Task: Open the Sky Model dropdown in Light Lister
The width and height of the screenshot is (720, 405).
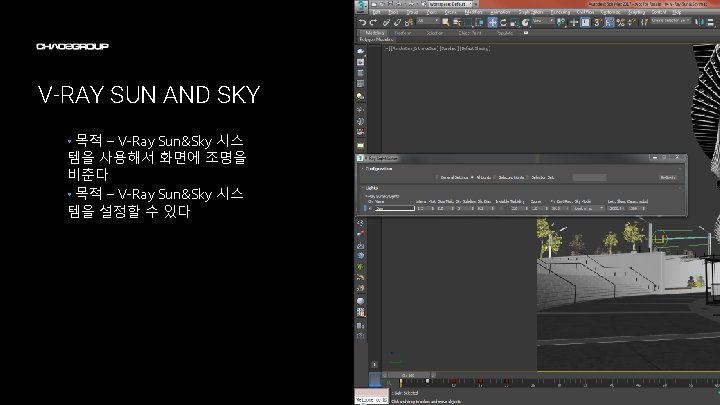Action: (588, 208)
